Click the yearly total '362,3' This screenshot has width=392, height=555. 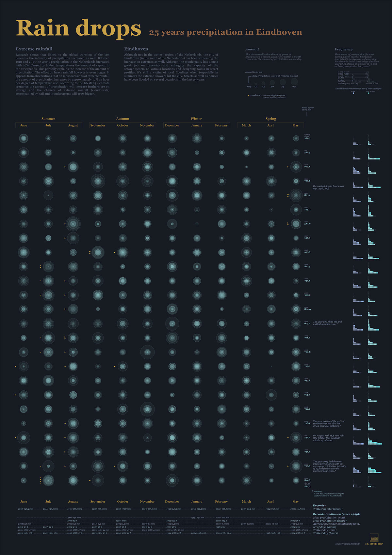click(307, 139)
